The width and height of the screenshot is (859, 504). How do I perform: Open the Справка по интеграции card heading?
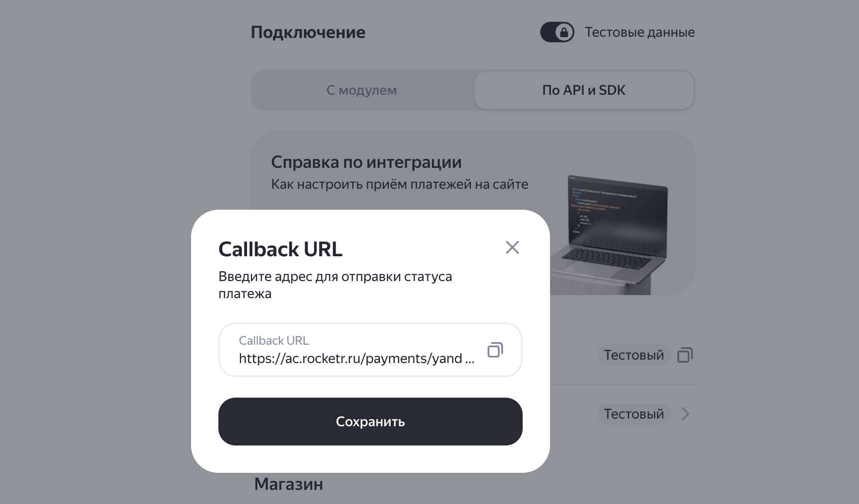coord(366,162)
